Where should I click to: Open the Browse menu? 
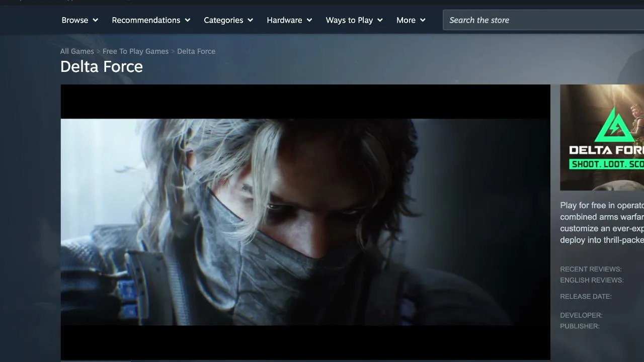80,20
